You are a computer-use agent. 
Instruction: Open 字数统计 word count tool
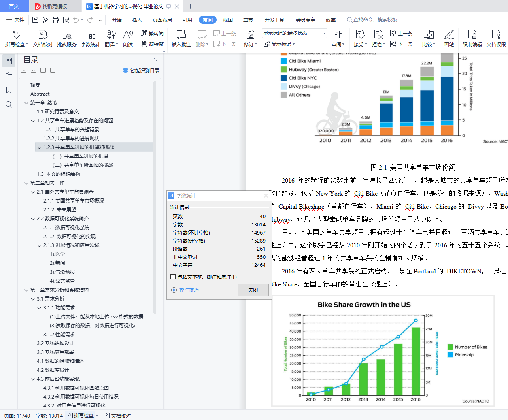pos(91,38)
